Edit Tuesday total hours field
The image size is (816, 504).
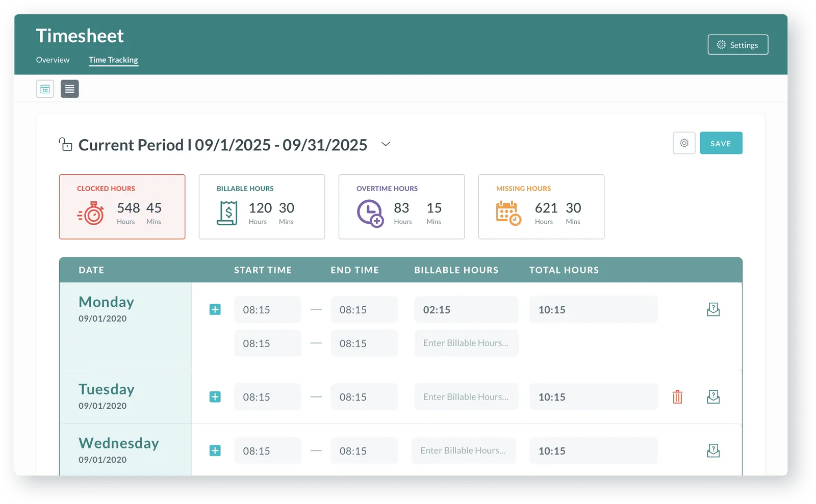594,396
